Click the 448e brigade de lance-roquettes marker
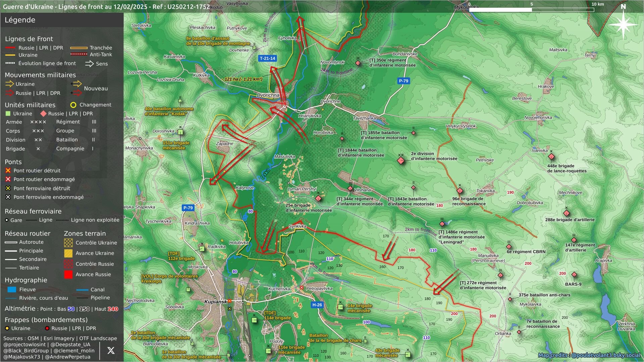Screen dimensions: 644x362 coord(551,157)
